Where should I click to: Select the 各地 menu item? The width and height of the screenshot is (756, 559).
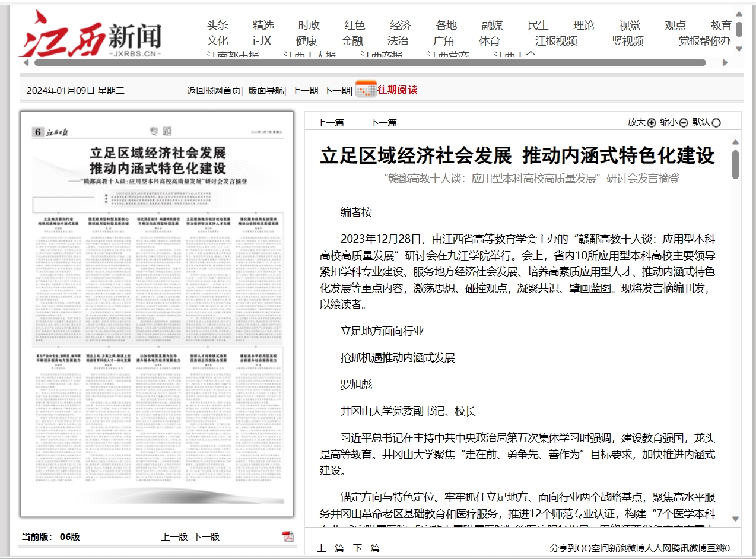coord(446,26)
